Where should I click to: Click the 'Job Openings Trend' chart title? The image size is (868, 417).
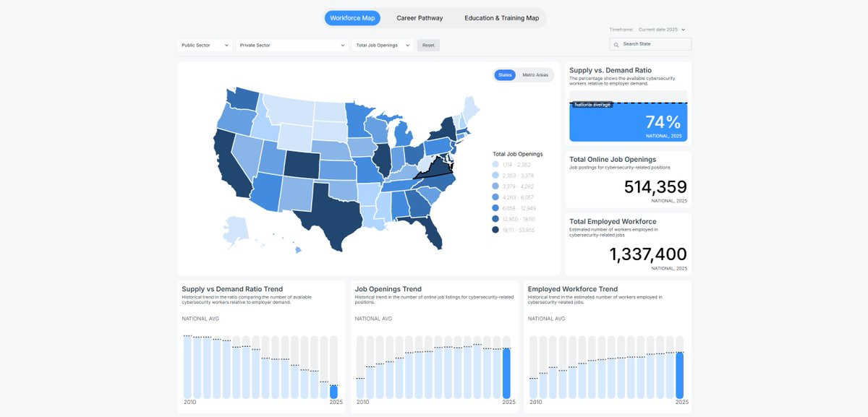coord(388,289)
